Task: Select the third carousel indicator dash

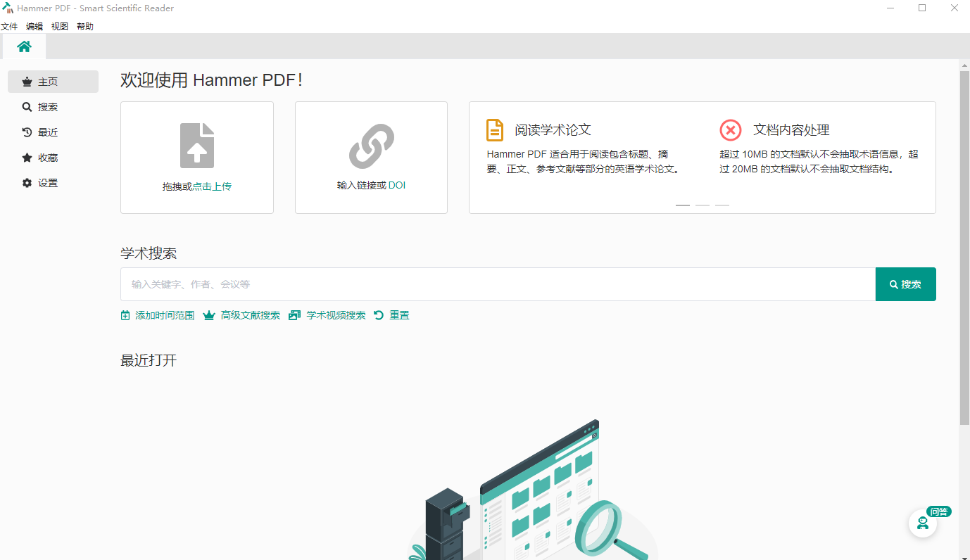Action: pyautogui.click(x=722, y=205)
